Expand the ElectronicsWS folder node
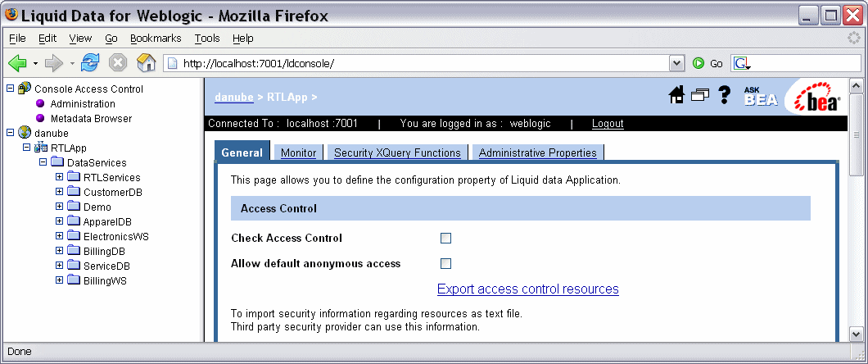Image resolution: width=868 pixels, height=364 pixels. (x=60, y=236)
